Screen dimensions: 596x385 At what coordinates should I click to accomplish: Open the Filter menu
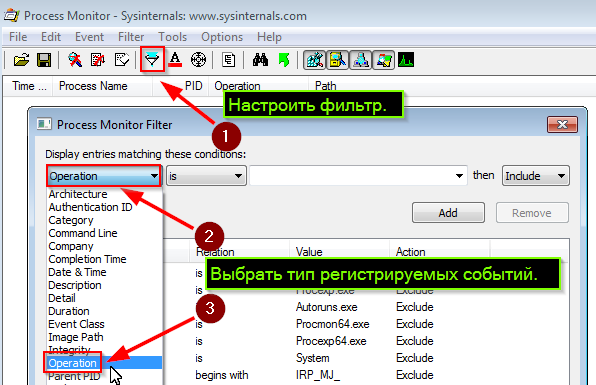point(131,37)
